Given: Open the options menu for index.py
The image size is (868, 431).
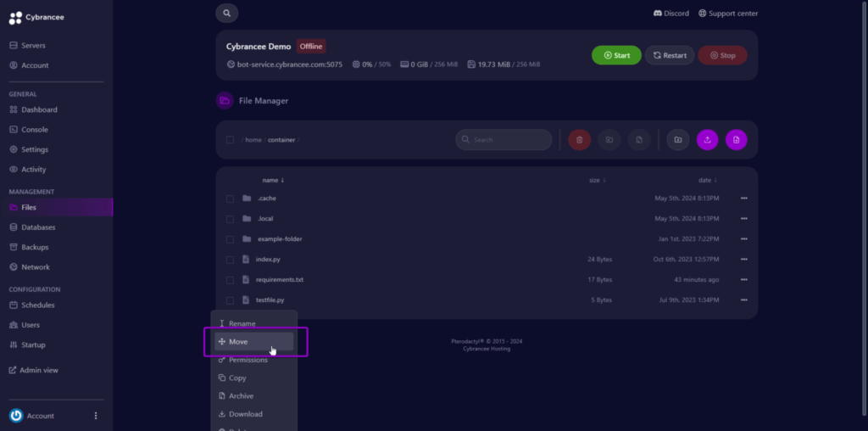Looking at the screenshot, I should pyautogui.click(x=744, y=260).
